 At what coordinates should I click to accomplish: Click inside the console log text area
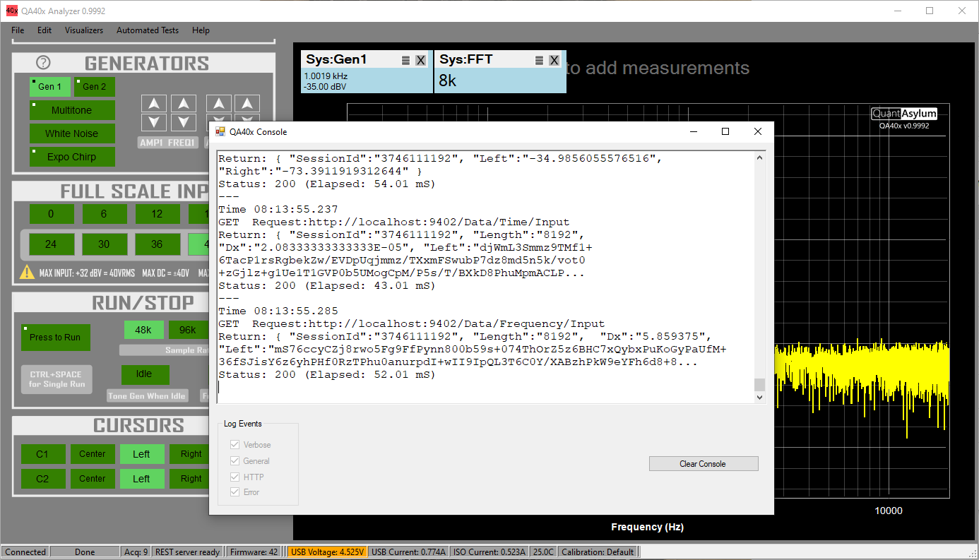pos(485,276)
